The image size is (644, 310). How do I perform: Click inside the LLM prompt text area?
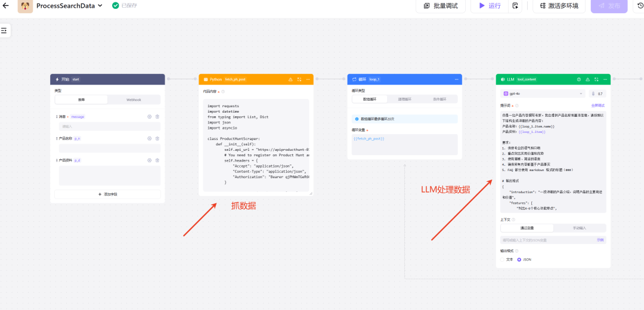[553, 162]
